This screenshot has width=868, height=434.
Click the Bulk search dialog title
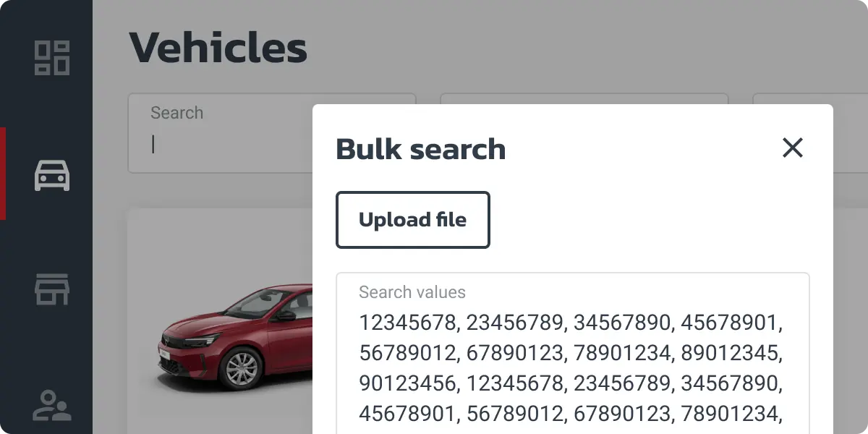pyautogui.click(x=421, y=149)
